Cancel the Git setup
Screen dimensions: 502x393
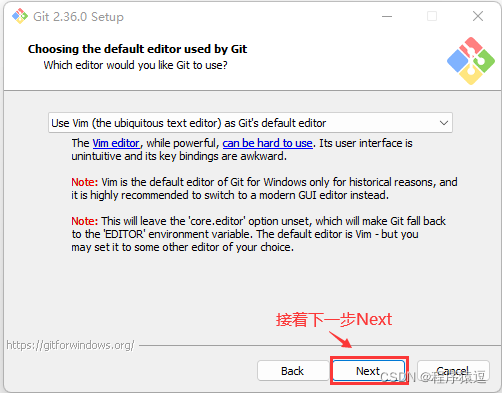point(453,371)
